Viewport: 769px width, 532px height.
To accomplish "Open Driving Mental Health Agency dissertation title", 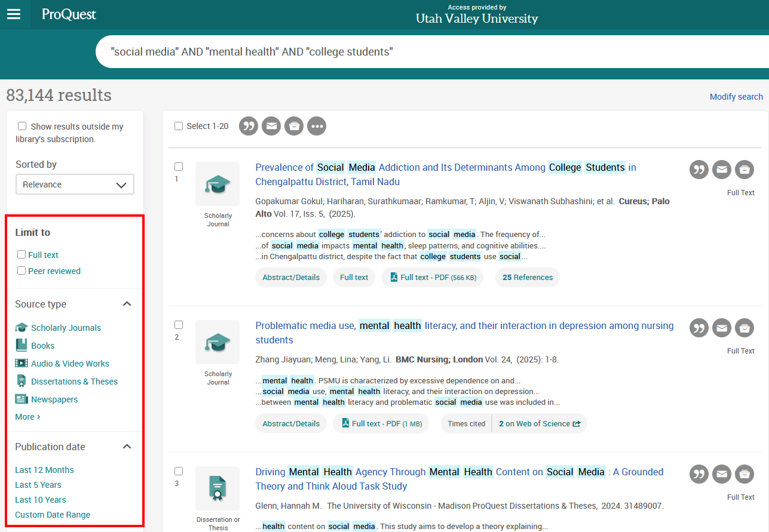I will tap(459, 479).
